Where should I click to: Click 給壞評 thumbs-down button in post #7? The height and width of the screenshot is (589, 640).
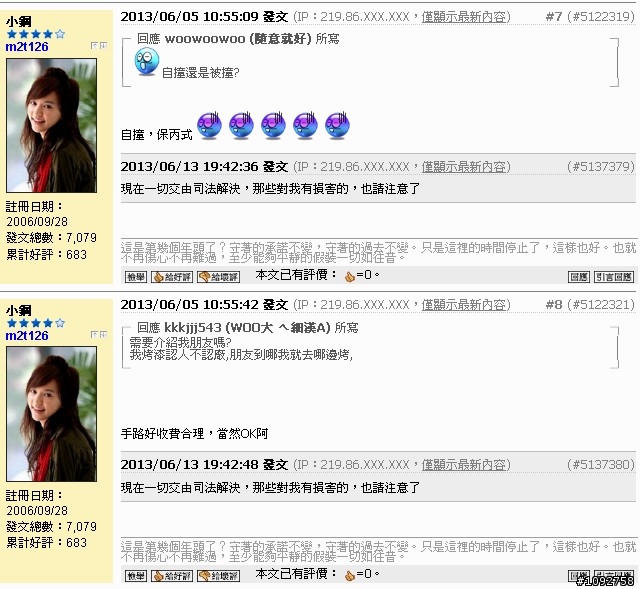click(218, 277)
